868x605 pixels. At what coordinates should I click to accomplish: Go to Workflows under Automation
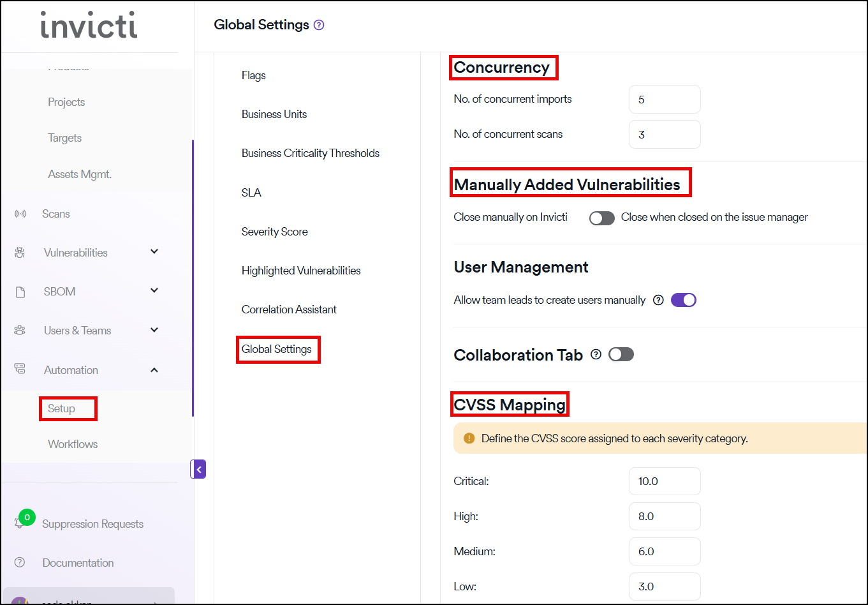click(x=73, y=444)
